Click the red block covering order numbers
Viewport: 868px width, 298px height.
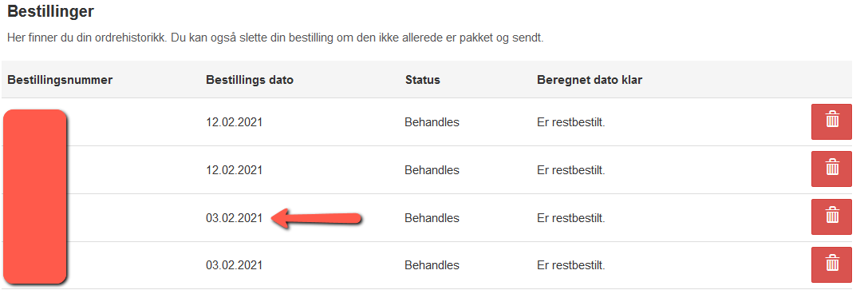tap(35, 197)
